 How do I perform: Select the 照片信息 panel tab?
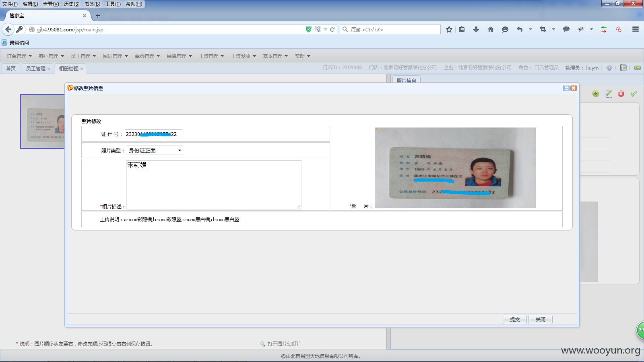(x=407, y=80)
